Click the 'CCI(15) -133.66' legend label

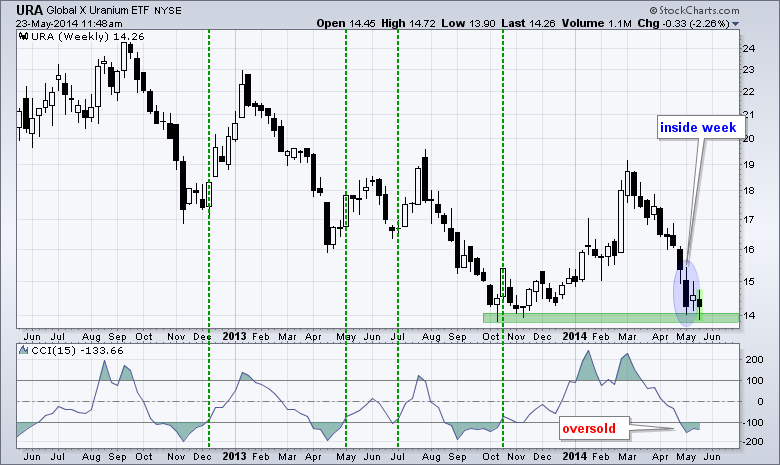pos(78,351)
